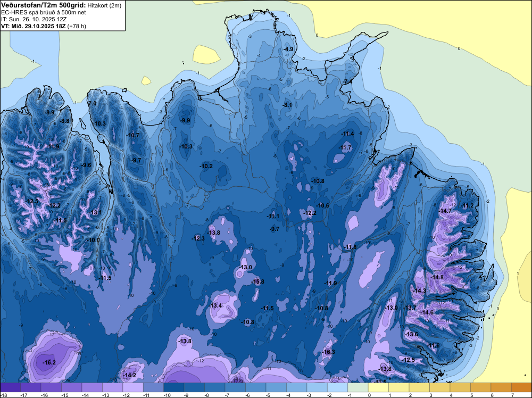Select the -4.9 temperature value
Image resolution: width=532 pixels, height=398 pixels.
pyautogui.click(x=288, y=49)
